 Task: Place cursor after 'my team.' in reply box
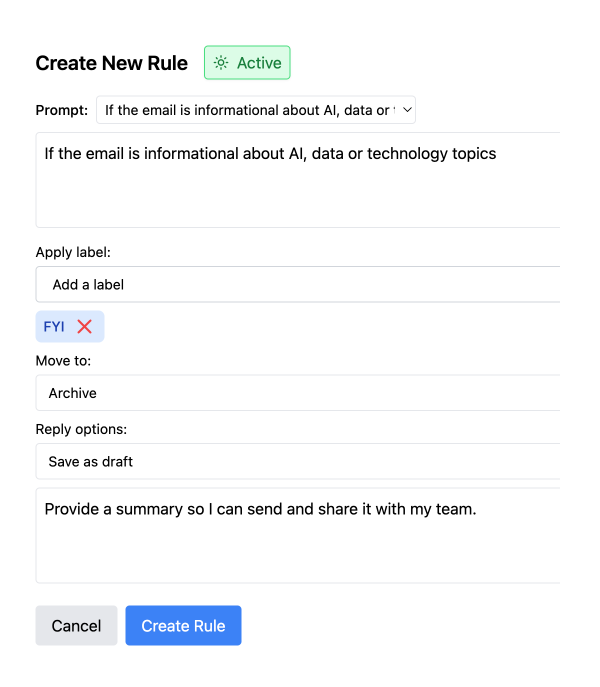[x=477, y=509]
